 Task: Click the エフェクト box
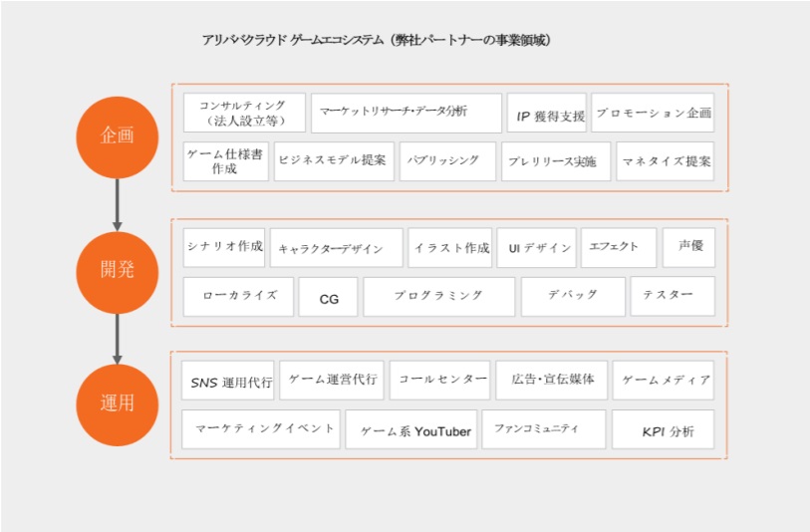[619, 248]
